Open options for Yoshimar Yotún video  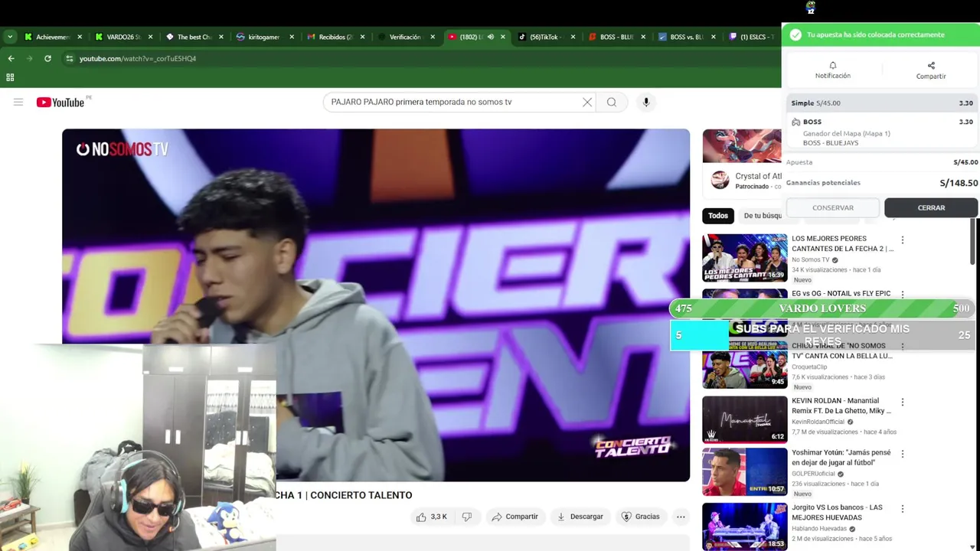coord(903,454)
